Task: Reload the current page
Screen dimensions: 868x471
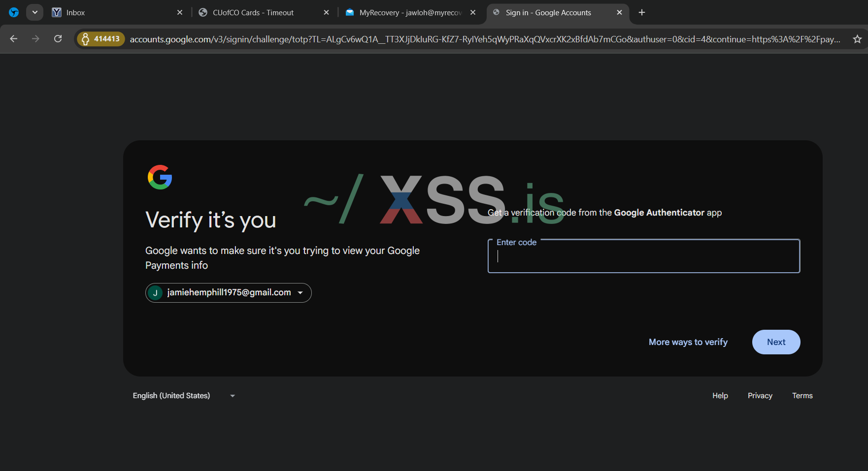Action: pyautogui.click(x=58, y=39)
